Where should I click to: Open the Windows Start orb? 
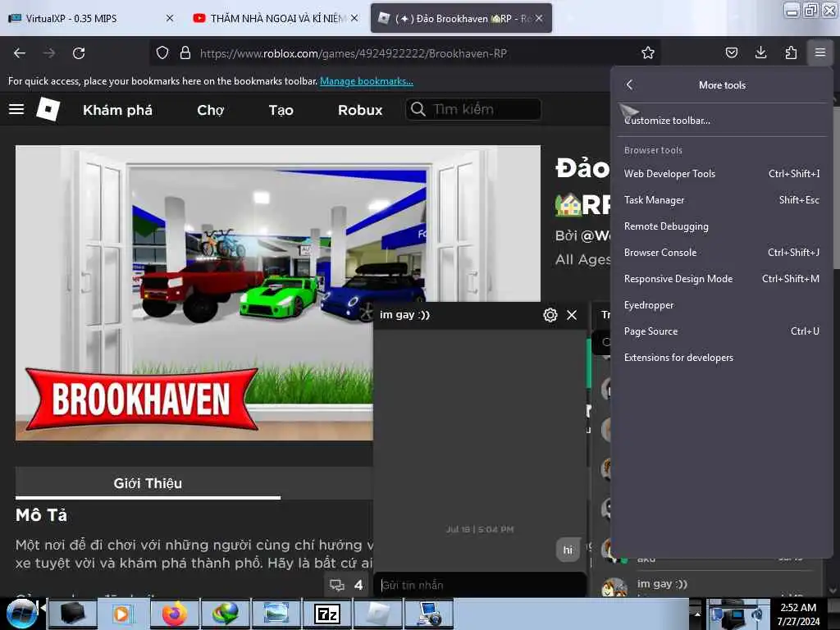(21, 614)
